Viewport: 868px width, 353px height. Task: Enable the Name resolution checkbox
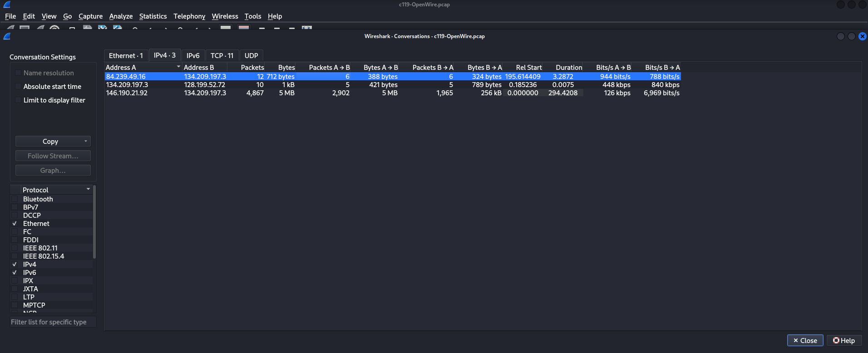point(18,73)
